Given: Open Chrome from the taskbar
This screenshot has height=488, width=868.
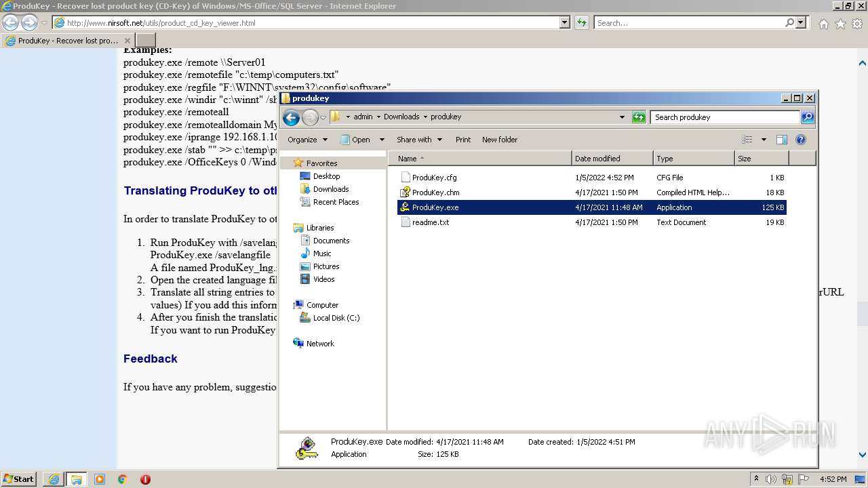Looking at the screenshot, I should click(122, 479).
